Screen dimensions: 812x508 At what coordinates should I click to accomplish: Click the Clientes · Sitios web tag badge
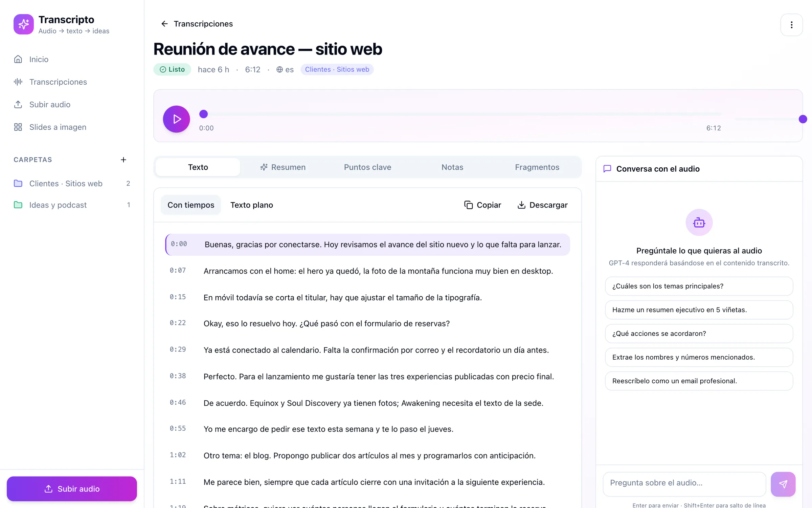[337, 69]
